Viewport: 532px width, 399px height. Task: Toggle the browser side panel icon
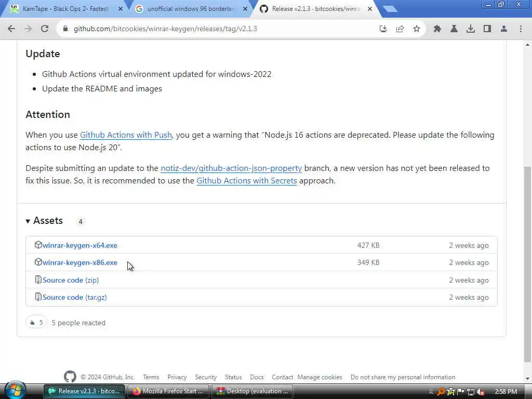click(487, 29)
